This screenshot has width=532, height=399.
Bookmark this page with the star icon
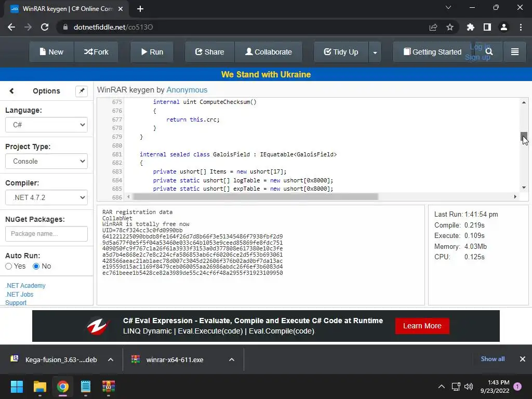pos(450,27)
